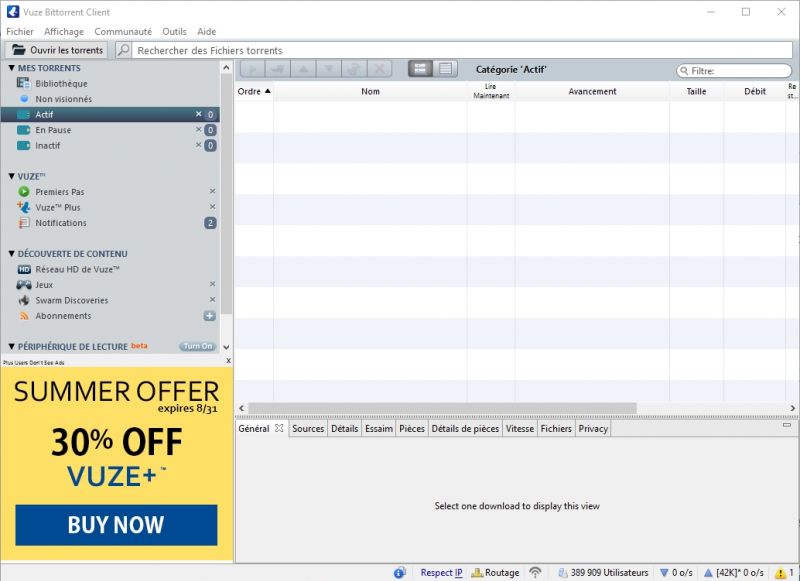Image resolution: width=800 pixels, height=581 pixels.
Task: Sort by the Avancement column header
Action: 592,91
